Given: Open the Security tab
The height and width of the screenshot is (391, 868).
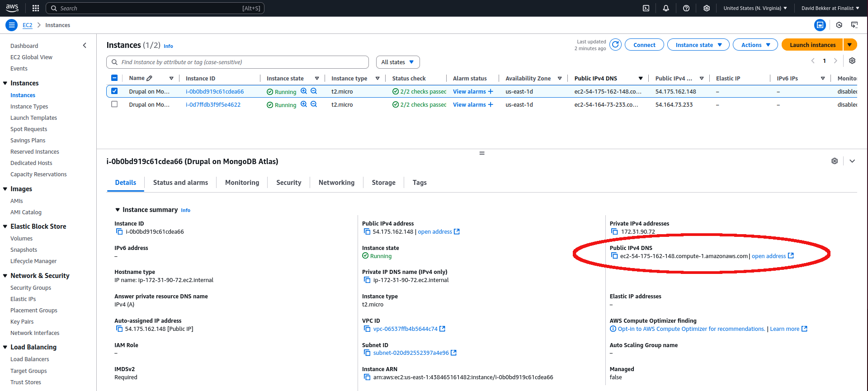Looking at the screenshot, I should tap(289, 183).
